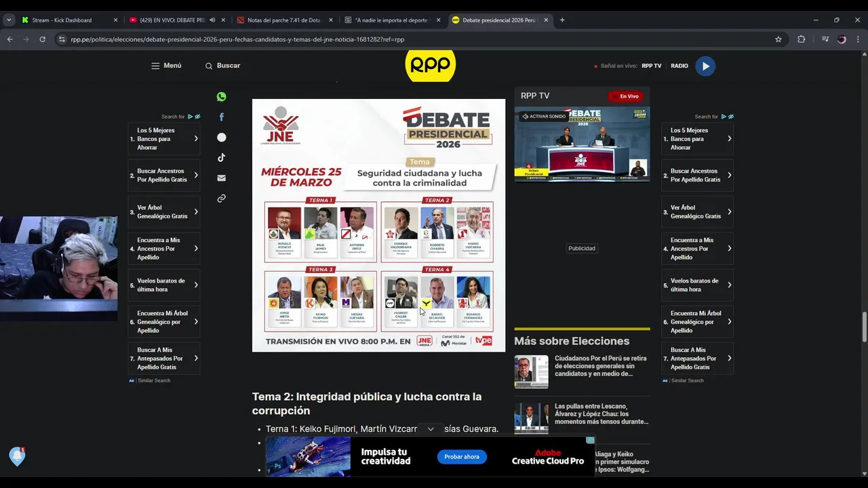Open the media control icon in toolbar
The image size is (868, 488).
825,39
